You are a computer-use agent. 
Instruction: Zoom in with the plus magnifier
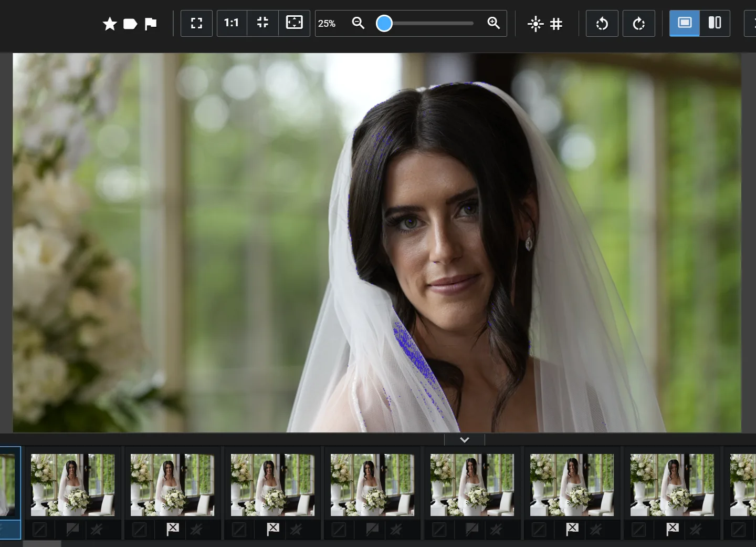tap(493, 23)
